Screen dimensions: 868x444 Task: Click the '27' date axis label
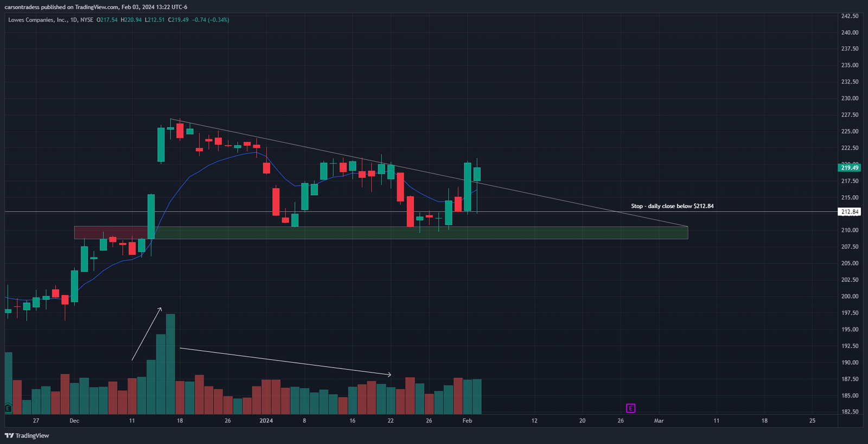36,421
